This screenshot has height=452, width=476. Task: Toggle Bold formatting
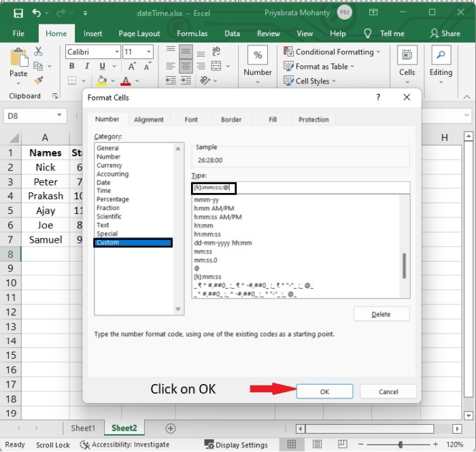pyautogui.click(x=72, y=66)
